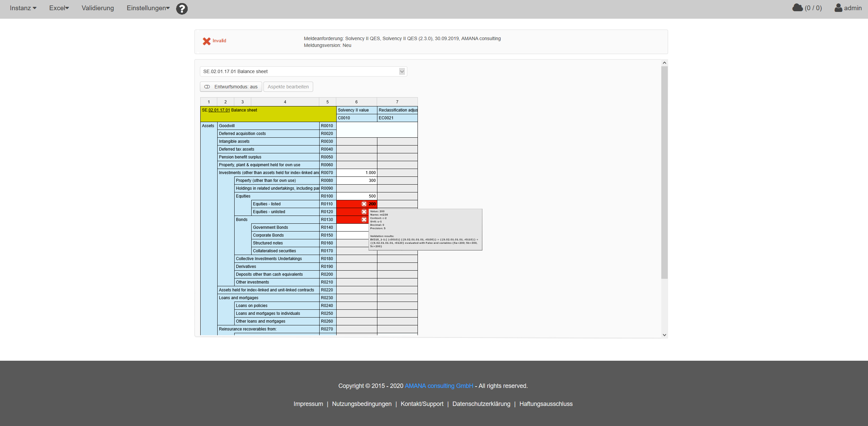Open the Validierung menu item
The height and width of the screenshot is (426, 868).
[98, 8]
